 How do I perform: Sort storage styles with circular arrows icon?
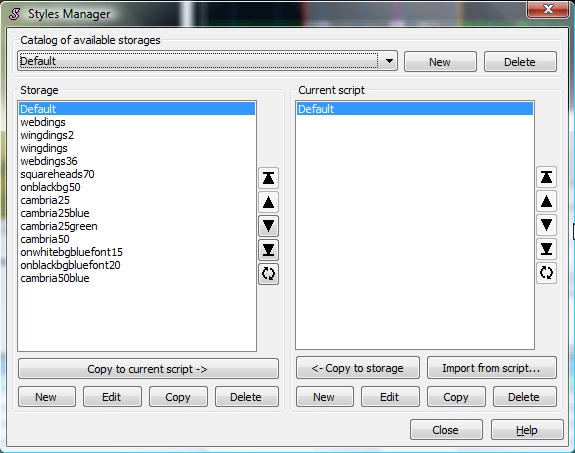click(268, 274)
